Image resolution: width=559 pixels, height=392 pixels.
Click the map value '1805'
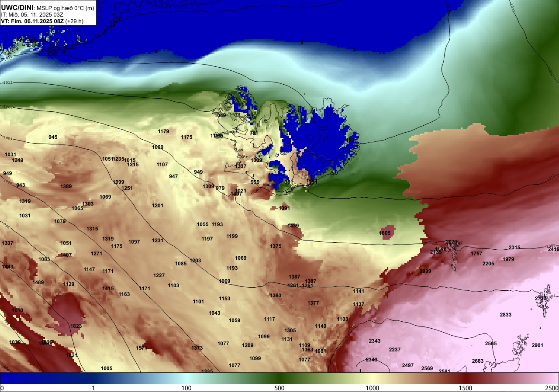pos(385,233)
